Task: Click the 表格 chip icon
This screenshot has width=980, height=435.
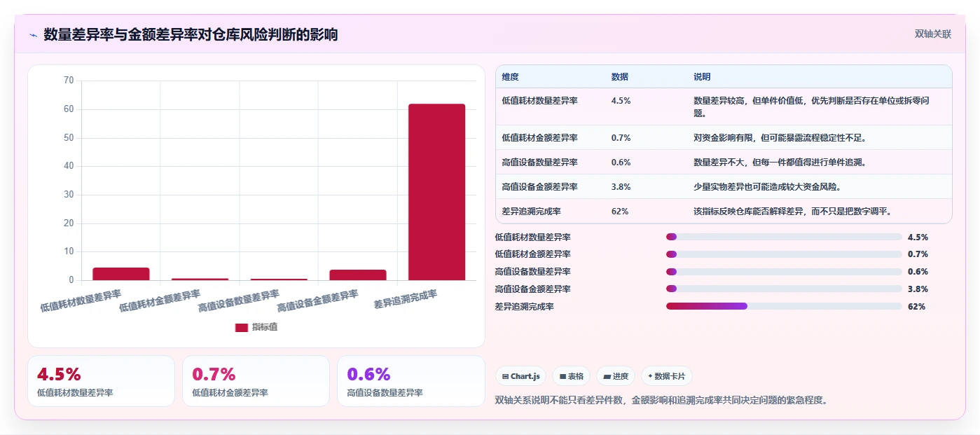Action: pos(563,376)
